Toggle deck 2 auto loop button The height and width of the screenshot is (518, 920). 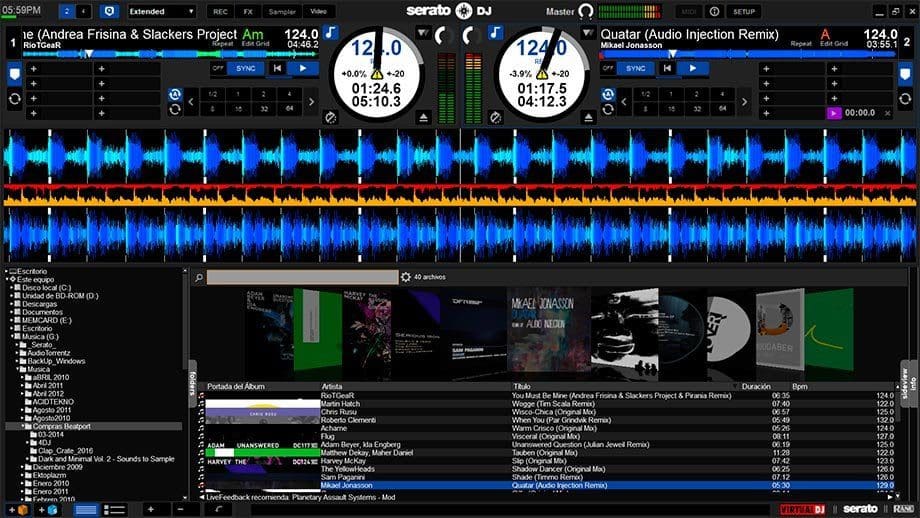(x=608, y=94)
